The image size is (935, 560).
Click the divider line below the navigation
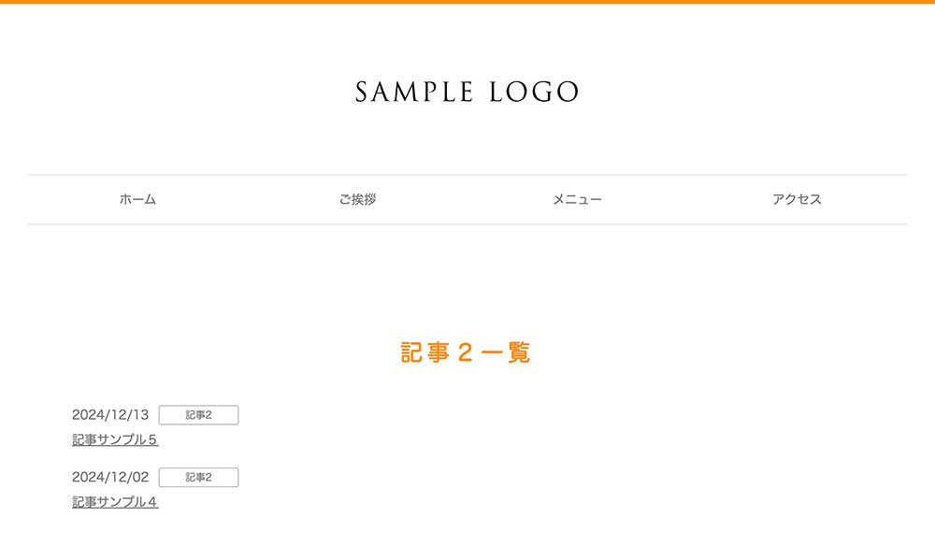(467, 224)
